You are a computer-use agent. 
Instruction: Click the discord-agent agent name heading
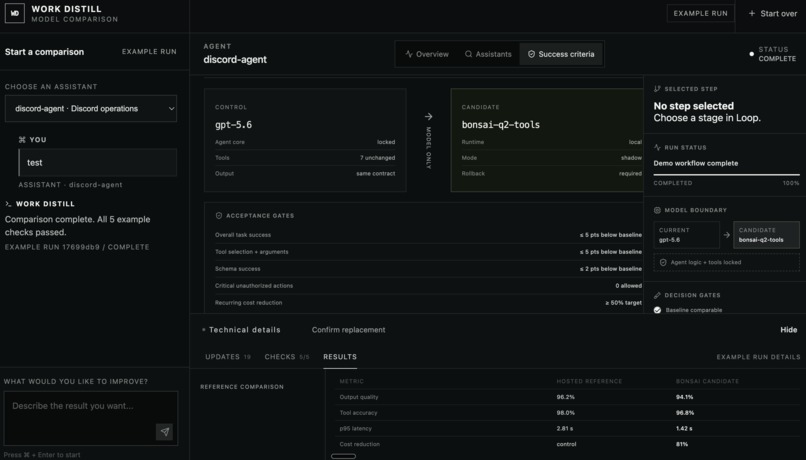click(x=235, y=60)
